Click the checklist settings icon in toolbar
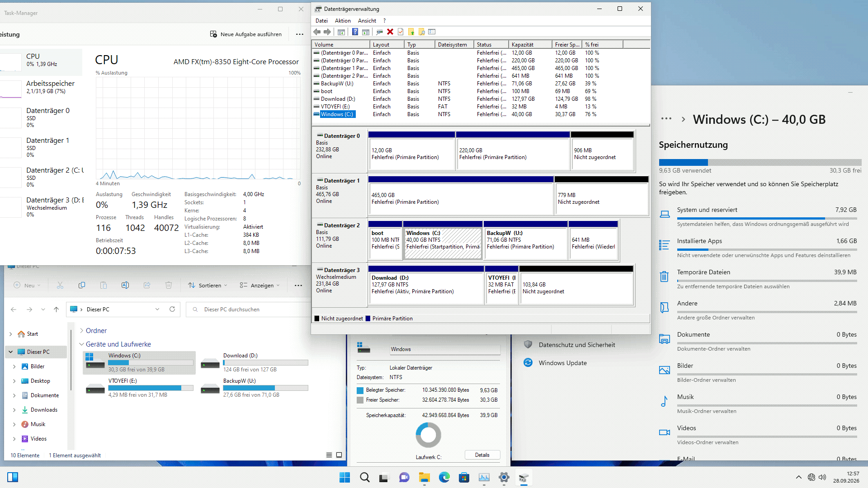Image resolution: width=868 pixels, height=488 pixels. [432, 32]
